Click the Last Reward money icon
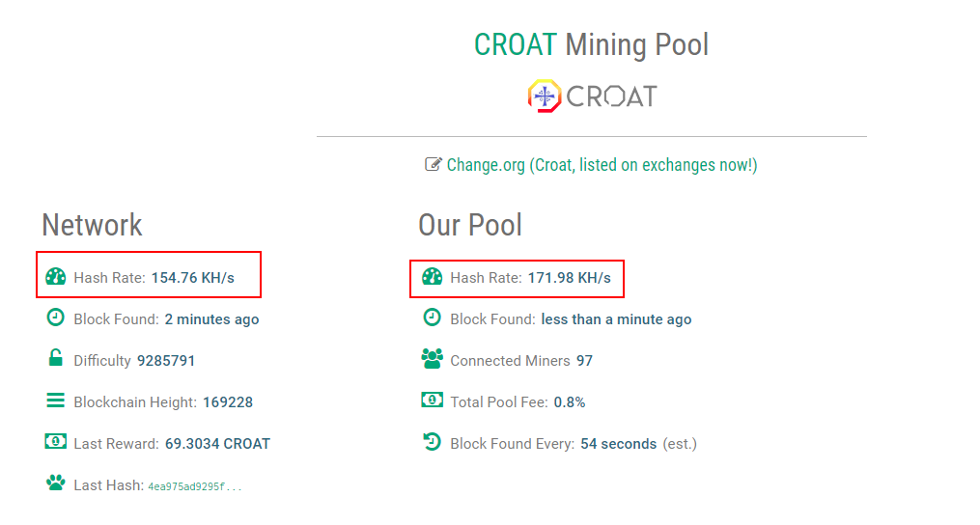The height and width of the screenshot is (525, 980). click(56, 442)
